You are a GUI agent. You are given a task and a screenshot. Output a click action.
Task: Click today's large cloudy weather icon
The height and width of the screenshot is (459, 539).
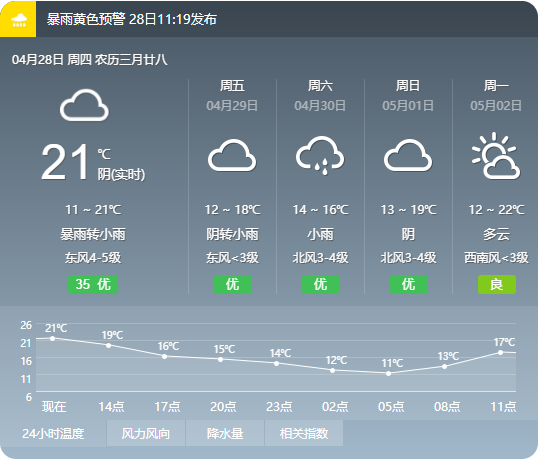coord(84,105)
